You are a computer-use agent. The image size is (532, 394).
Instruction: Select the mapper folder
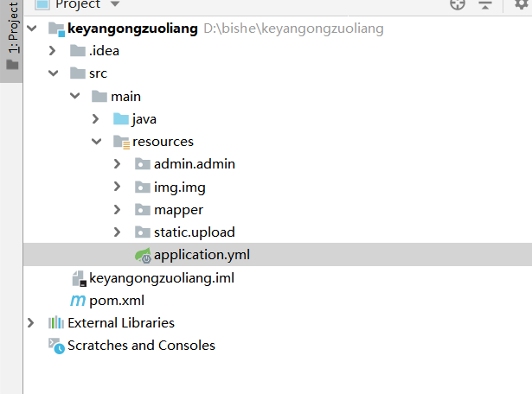[178, 210]
